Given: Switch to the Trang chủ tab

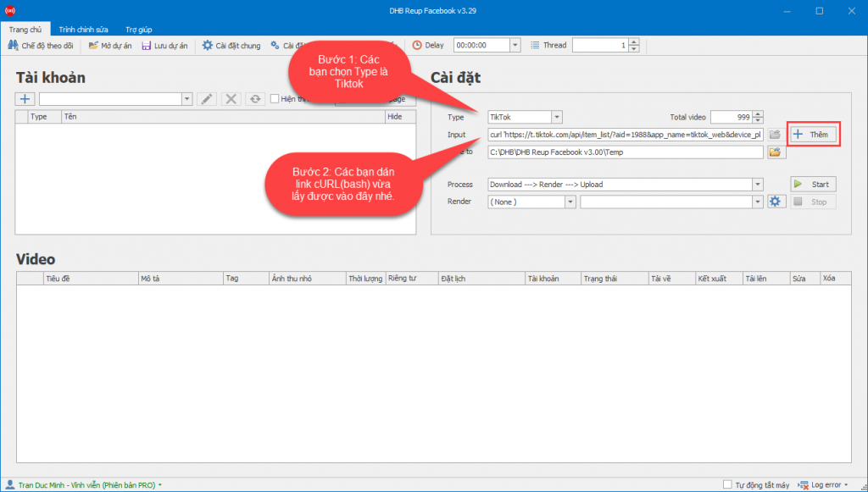Looking at the screenshot, I should point(25,30).
